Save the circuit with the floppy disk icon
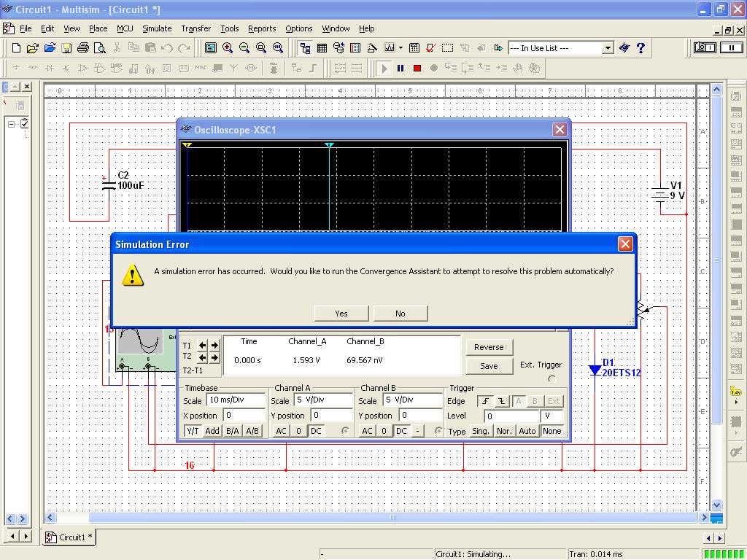747x560 pixels. 66,47
